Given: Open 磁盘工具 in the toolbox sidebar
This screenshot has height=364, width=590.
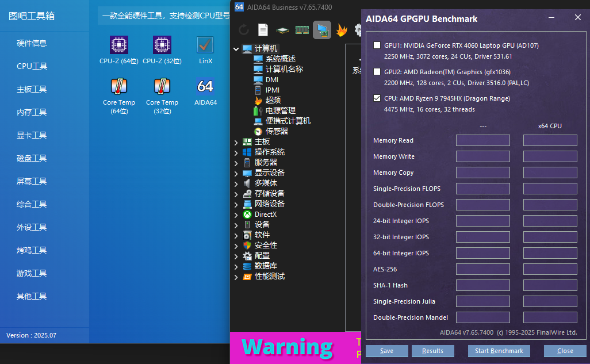Looking at the screenshot, I should coord(32,158).
